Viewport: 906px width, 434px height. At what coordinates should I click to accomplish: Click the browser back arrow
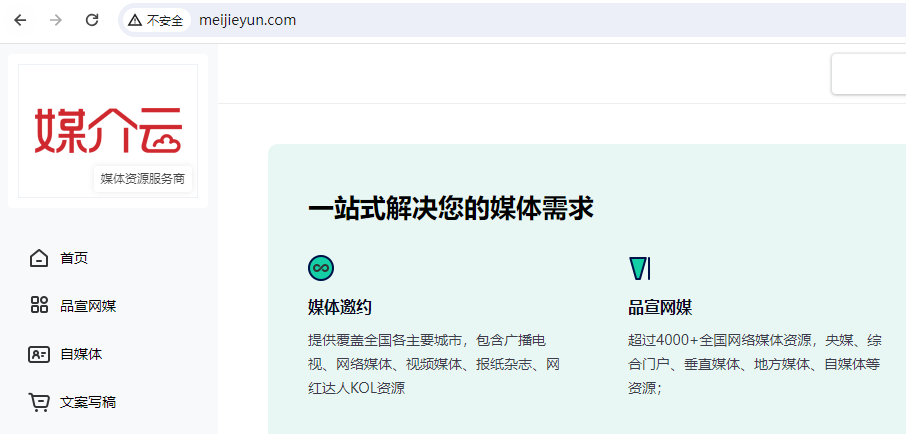[20, 20]
